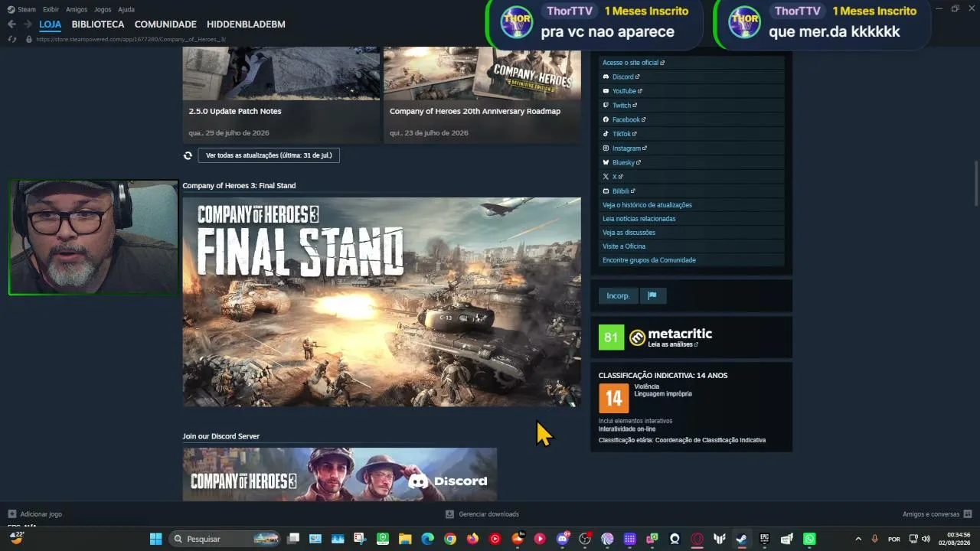Screen dimensions: 980x551
Task: Open the Windows Start menu
Action: [156, 539]
